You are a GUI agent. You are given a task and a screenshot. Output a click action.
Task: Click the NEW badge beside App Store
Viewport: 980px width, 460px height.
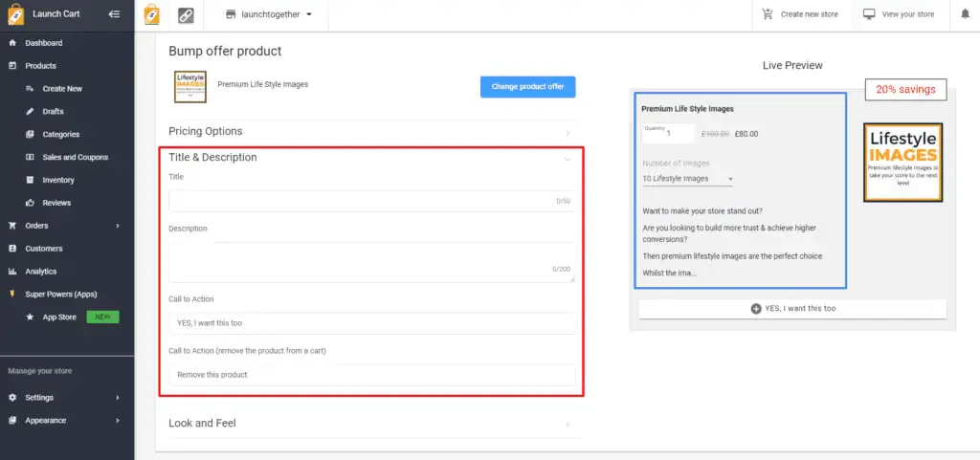102,318
